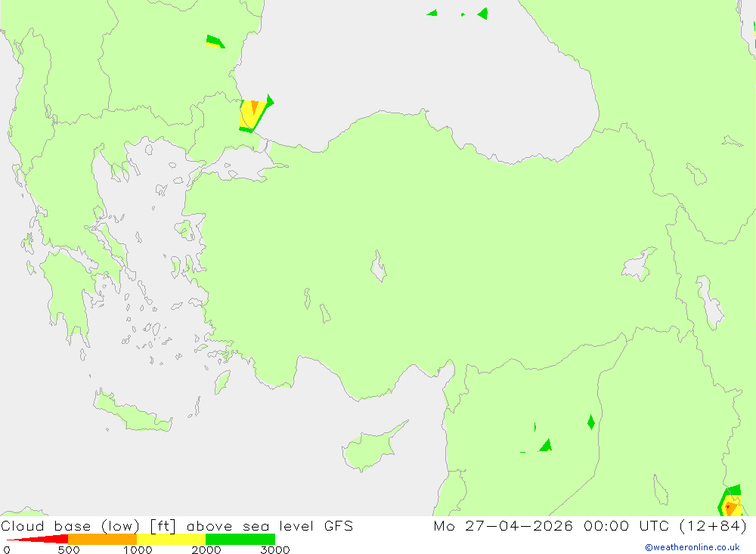The height and width of the screenshot is (554, 756).
Task: Click the yellow 1000-2000 legend swatch
Action: (x=171, y=539)
